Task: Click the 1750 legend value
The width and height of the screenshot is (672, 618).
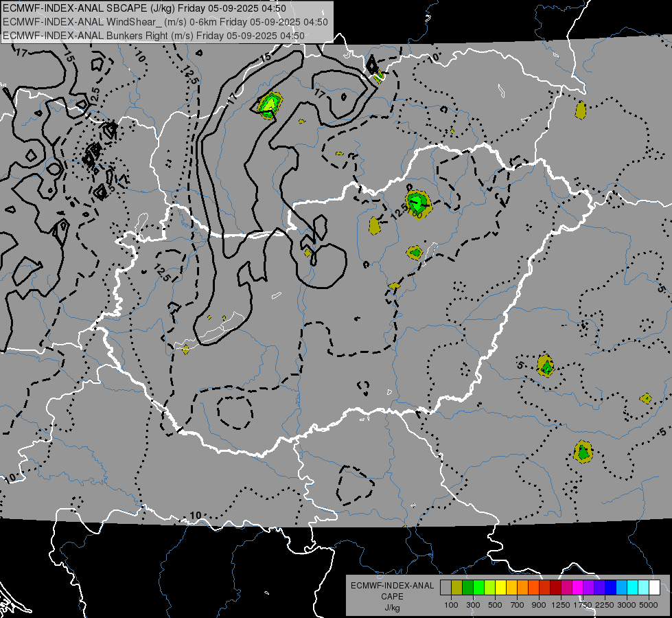Action: (583, 605)
